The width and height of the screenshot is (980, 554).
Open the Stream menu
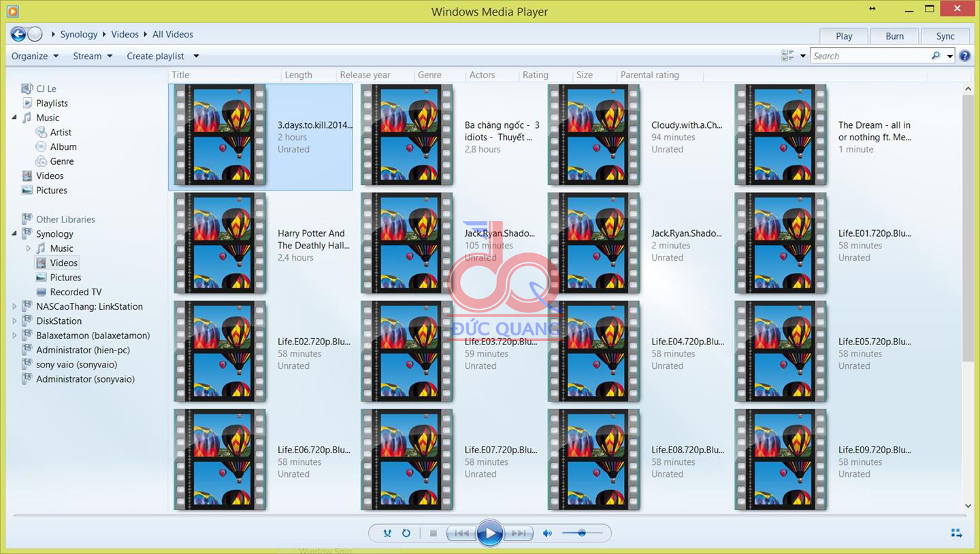[x=93, y=56]
